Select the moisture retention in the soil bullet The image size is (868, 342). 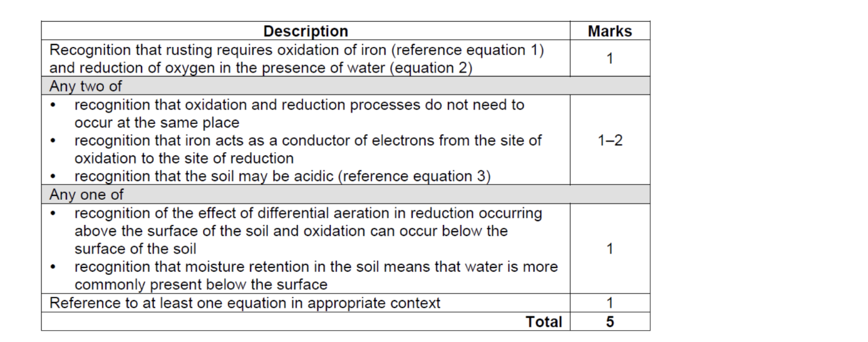coord(316,276)
